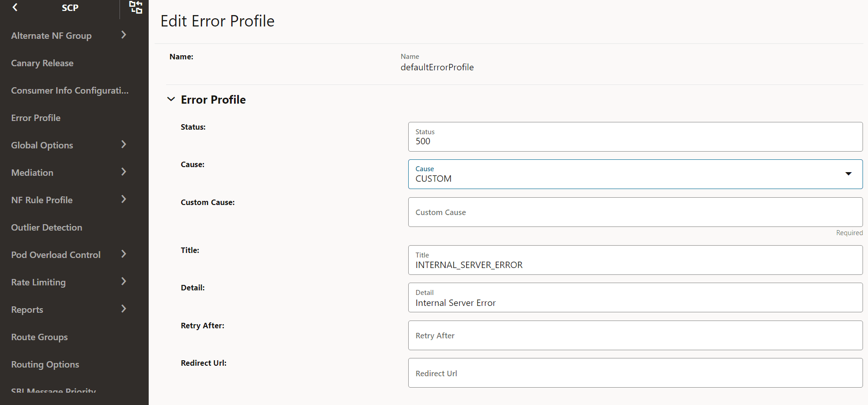Click the Retry After input field
The width and height of the screenshot is (868, 405).
click(635, 336)
